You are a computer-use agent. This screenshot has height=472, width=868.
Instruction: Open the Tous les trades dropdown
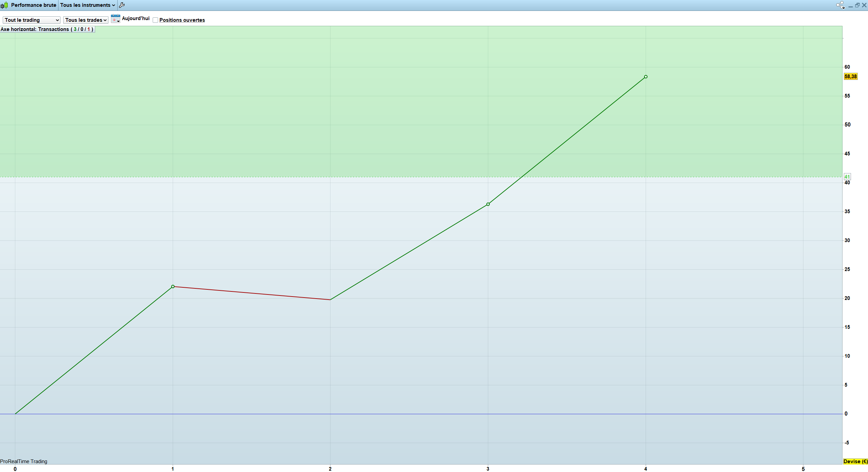(86, 20)
